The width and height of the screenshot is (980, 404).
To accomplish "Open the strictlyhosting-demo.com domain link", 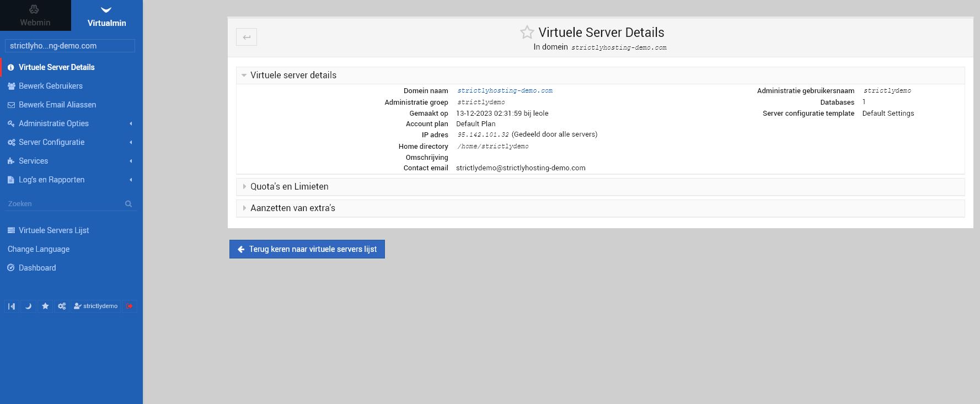I will click(505, 90).
